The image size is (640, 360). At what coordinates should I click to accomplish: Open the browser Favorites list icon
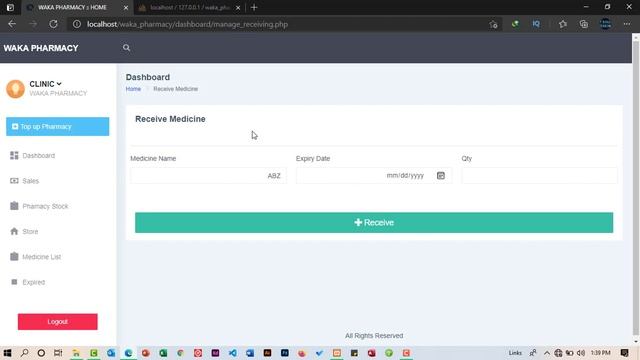tap(563, 24)
